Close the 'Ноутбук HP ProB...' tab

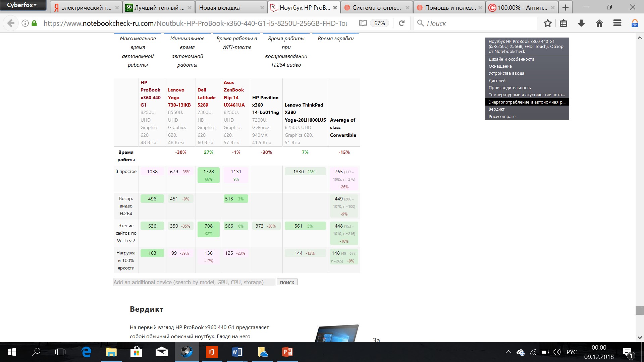335,7
